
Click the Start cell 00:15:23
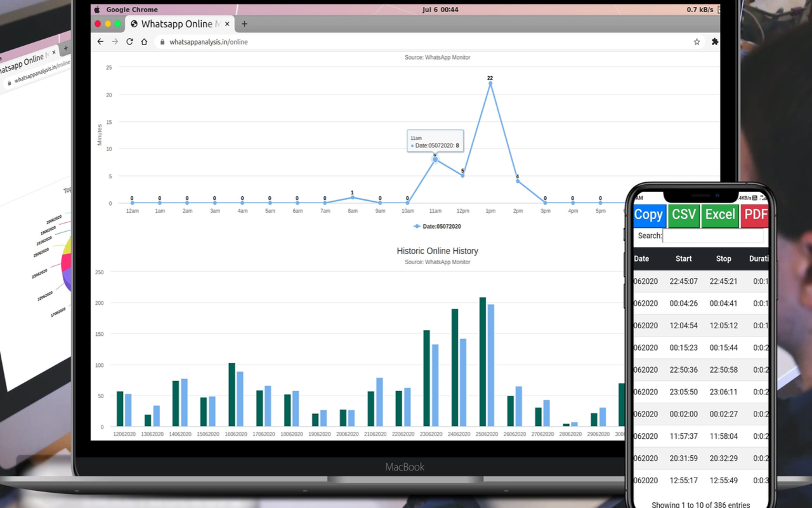(x=684, y=348)
